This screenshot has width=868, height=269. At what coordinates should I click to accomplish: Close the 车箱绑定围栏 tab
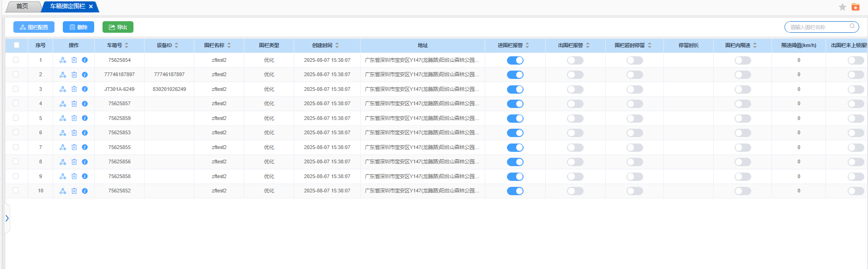(x=91, y=6)
